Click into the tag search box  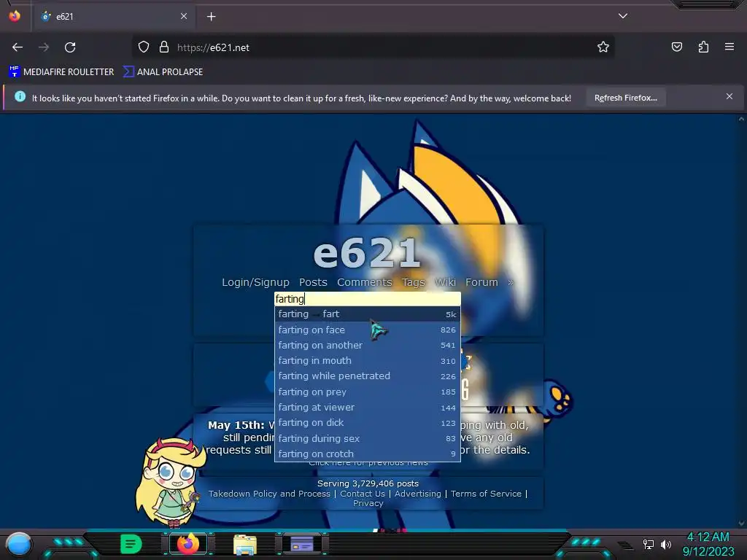(368, 298)
